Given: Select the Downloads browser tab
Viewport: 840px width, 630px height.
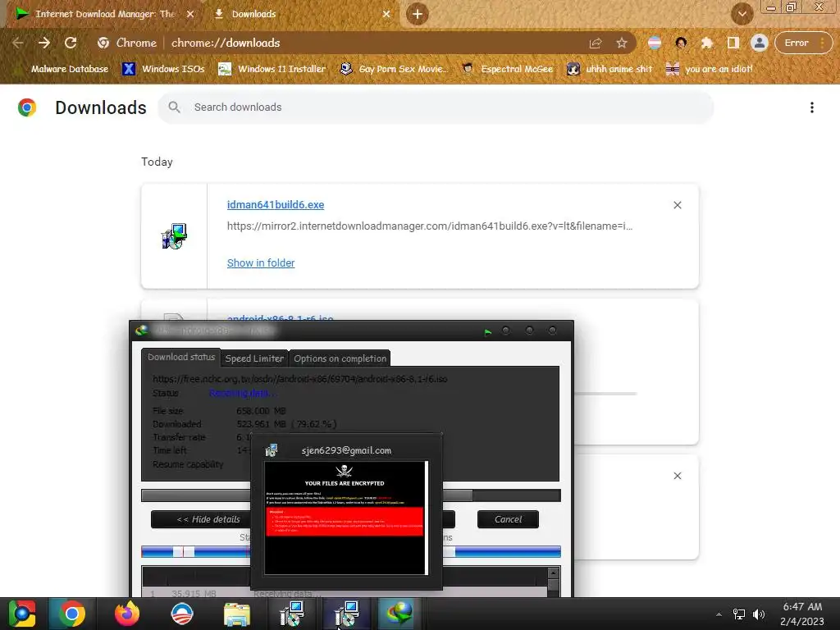Looking at the screenshot, I should coord(300,14).
